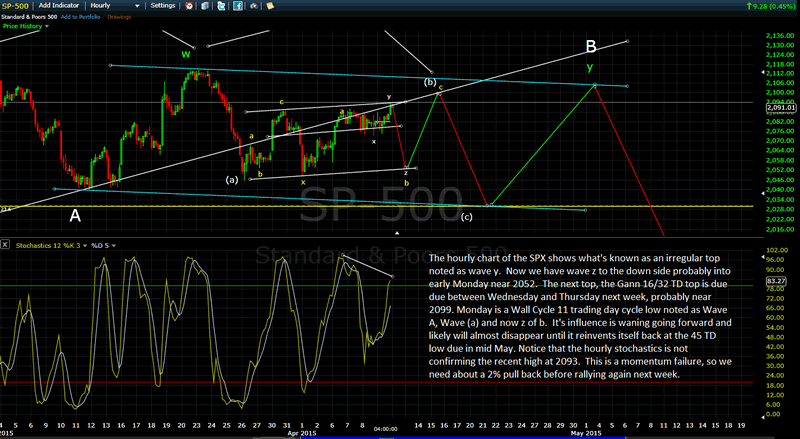This screenshot has height=439, width=800.
Task: Share chart via the Twitter icon
Action: pos(221,6)
